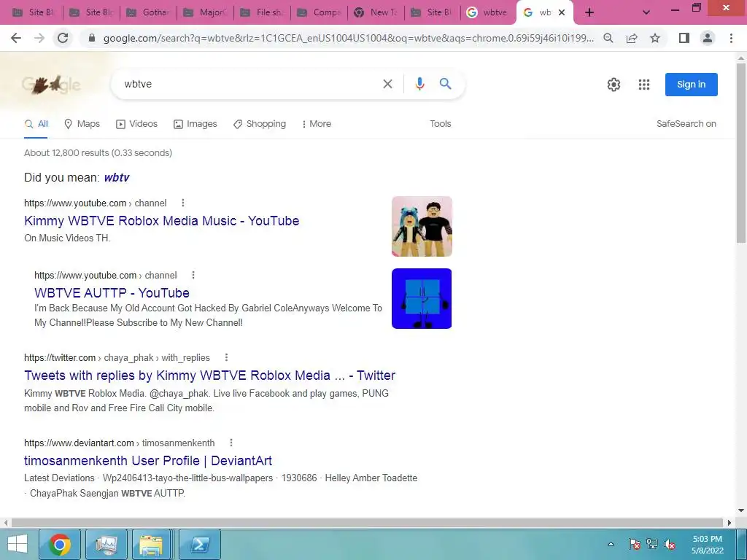Image resolution: width=747 pixels, height=560 pixels.
Task: Open SafeSearch on settings
Action: coord(686,124)
